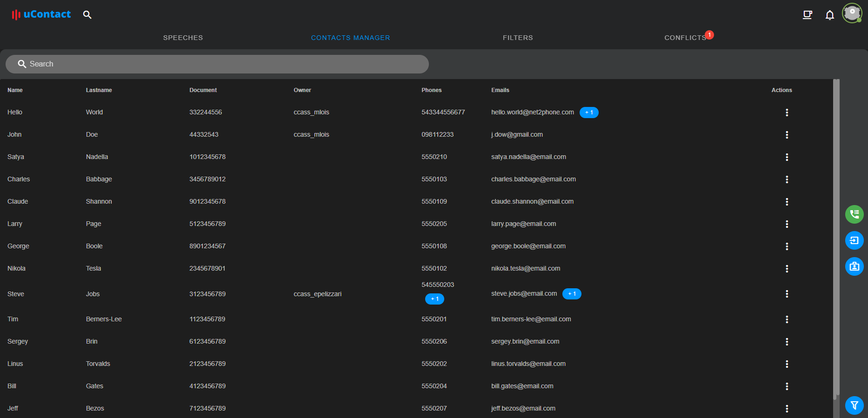Select email sergey.brin@email.com
This screenshot has height=418, width=868.
pyautogui.click(x=525, y=341)
